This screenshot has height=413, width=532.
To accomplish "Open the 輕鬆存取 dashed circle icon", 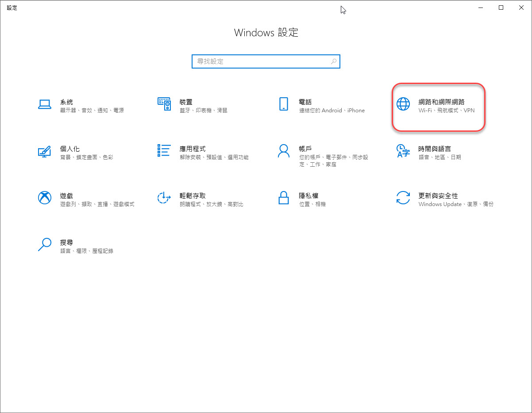I will (164, 198).
